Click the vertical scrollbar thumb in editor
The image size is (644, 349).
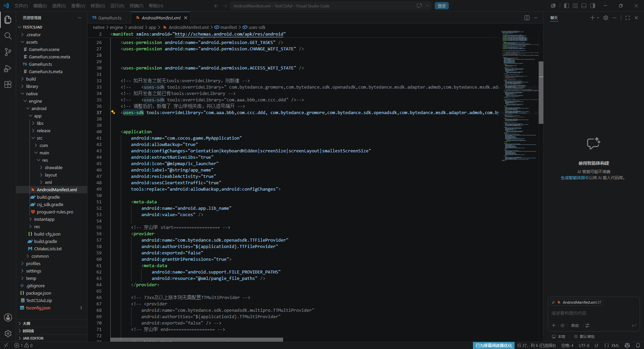click(541, 93)
